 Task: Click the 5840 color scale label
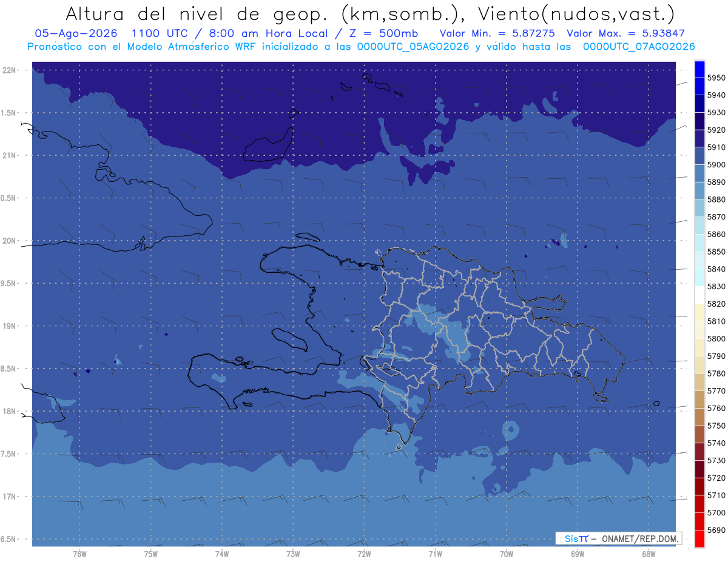tap(716, 269)
